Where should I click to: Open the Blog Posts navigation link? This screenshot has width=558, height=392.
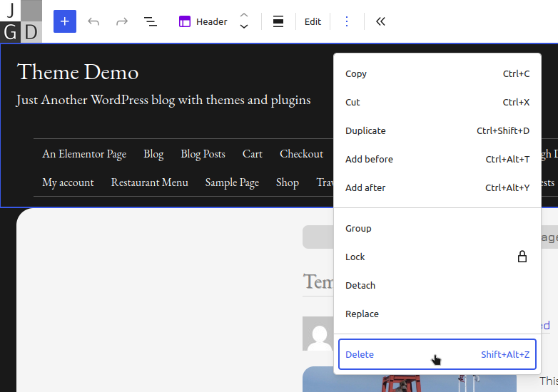pos(203,154)
